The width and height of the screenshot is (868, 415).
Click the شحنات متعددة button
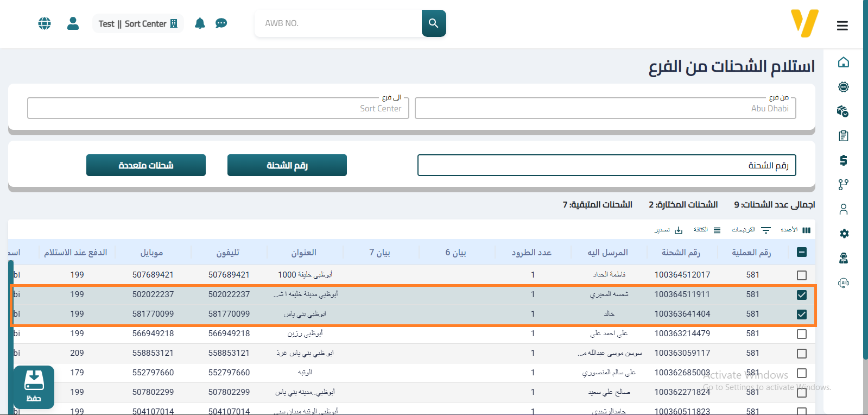[146, 165]
